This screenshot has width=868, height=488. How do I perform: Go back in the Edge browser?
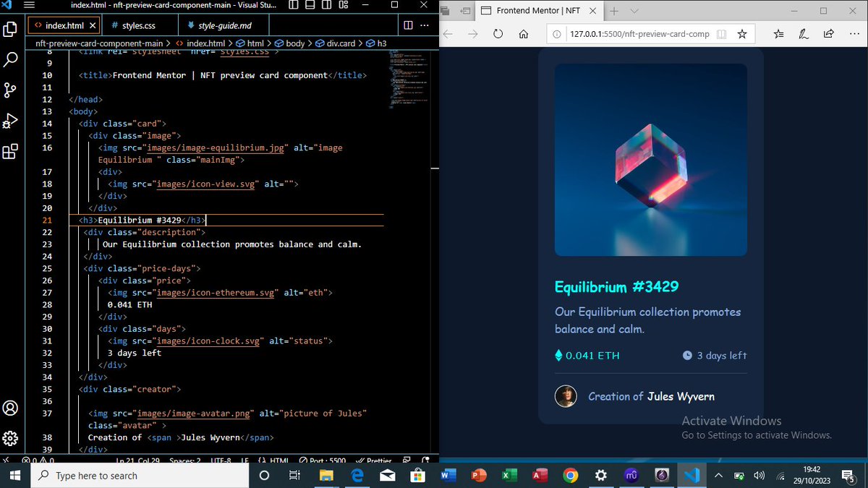click(x=448, y=34)
